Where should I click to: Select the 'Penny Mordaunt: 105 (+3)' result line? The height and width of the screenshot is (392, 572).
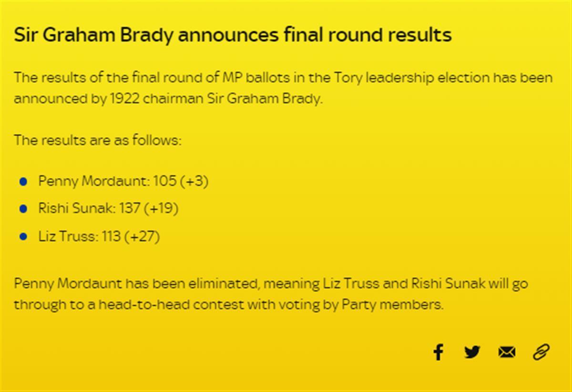click(123, 181)
